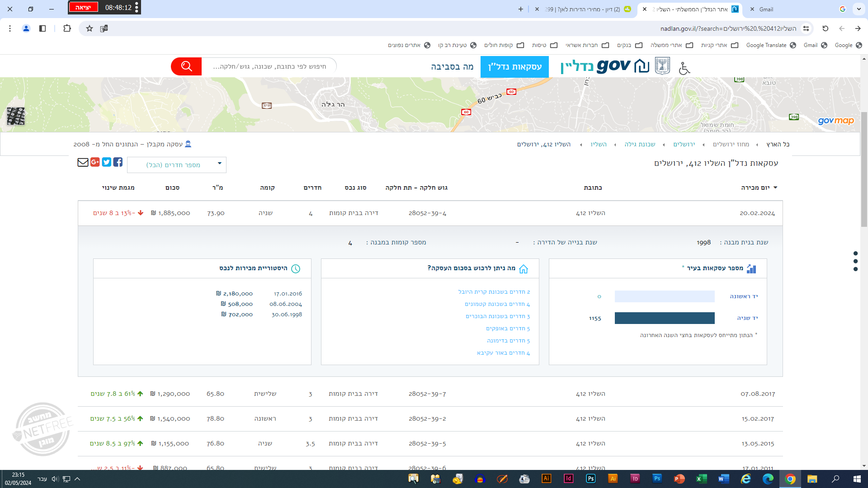This screenshot has height=488, width=868.
Task: Bookmark this page with star icon
Action: (90, 28)
